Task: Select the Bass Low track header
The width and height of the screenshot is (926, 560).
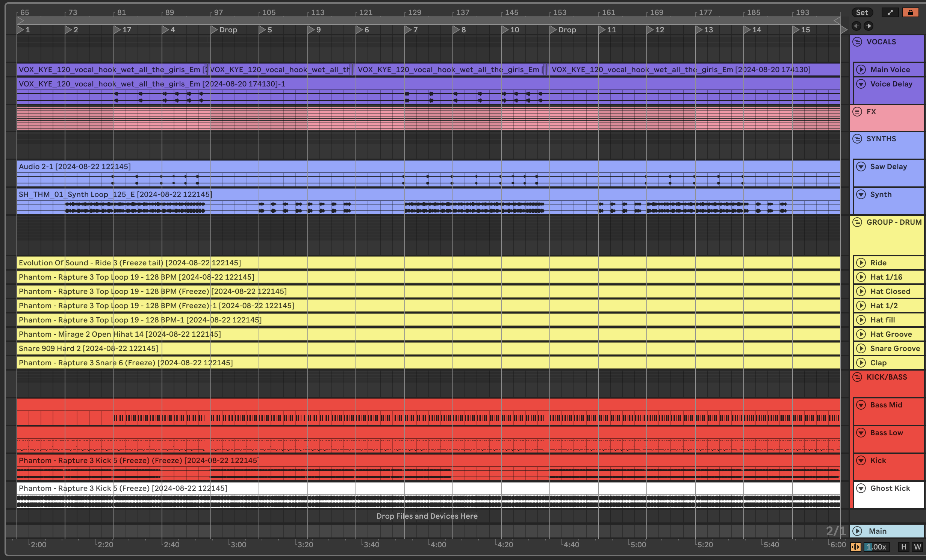Action: pyautogui.click(x=887, y=433)
